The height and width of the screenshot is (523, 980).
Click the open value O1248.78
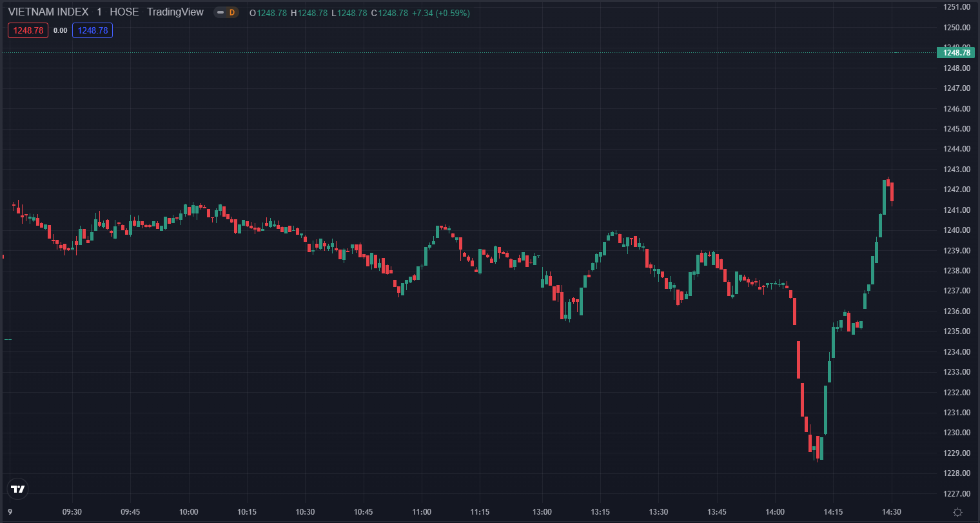268,13
